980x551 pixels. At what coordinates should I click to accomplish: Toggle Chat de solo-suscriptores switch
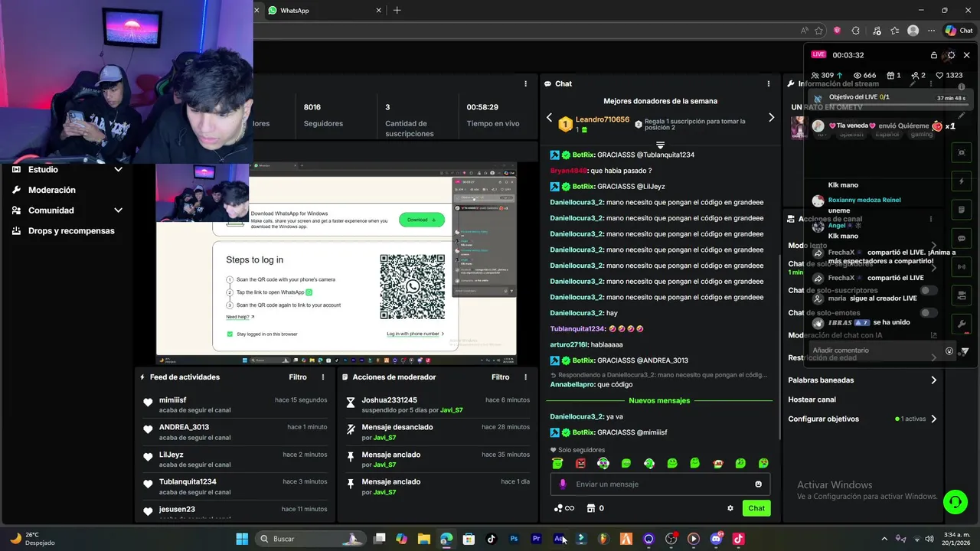coord(929,291)
